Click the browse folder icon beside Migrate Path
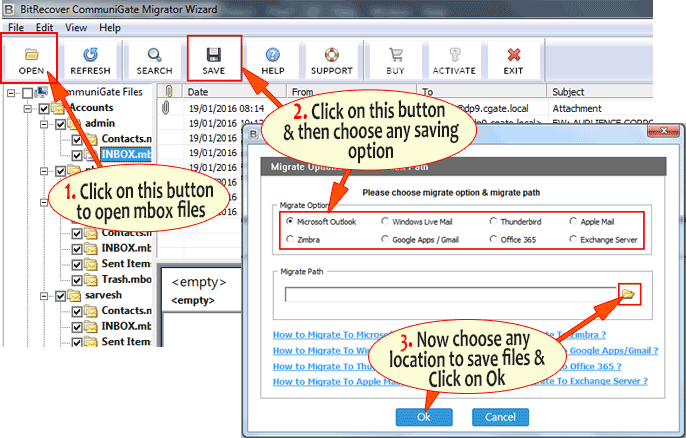 coord(629,294)
